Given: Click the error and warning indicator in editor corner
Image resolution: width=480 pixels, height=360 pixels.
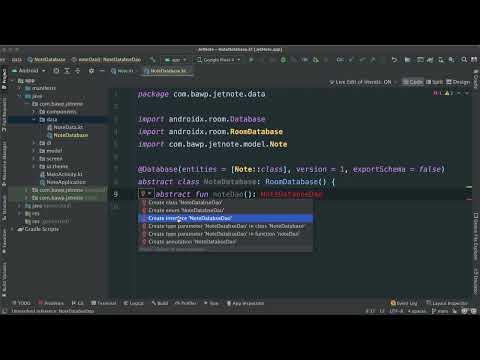Looking at the screenshot, I should pyautogui.click(x=443, y=93).
